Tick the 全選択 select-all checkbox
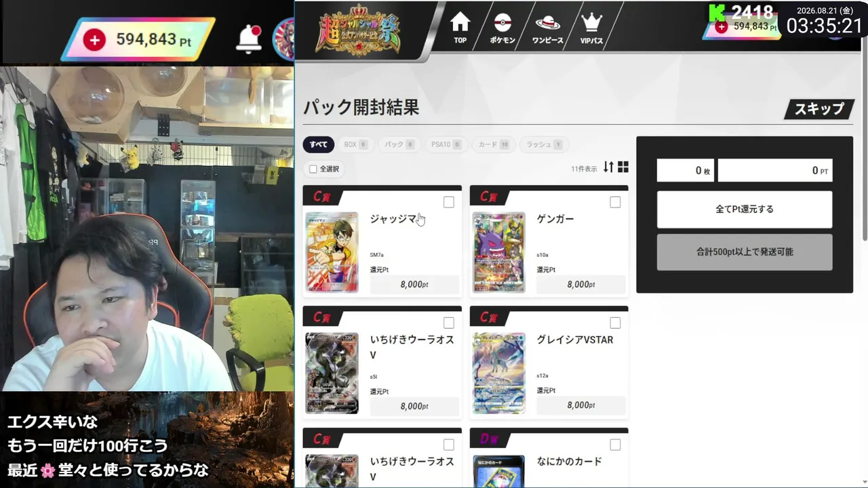This screenshot has width=868, height=488. [x=313, y=169]
